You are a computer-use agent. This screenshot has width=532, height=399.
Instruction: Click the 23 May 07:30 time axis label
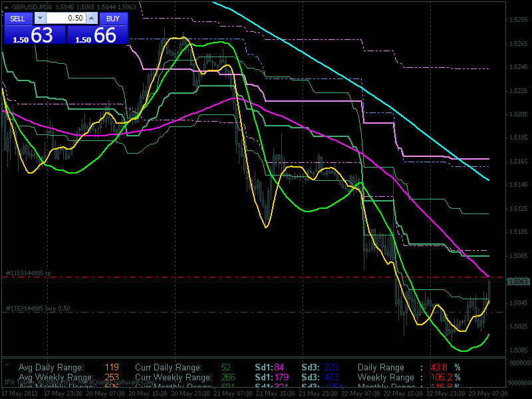(488, 394)
